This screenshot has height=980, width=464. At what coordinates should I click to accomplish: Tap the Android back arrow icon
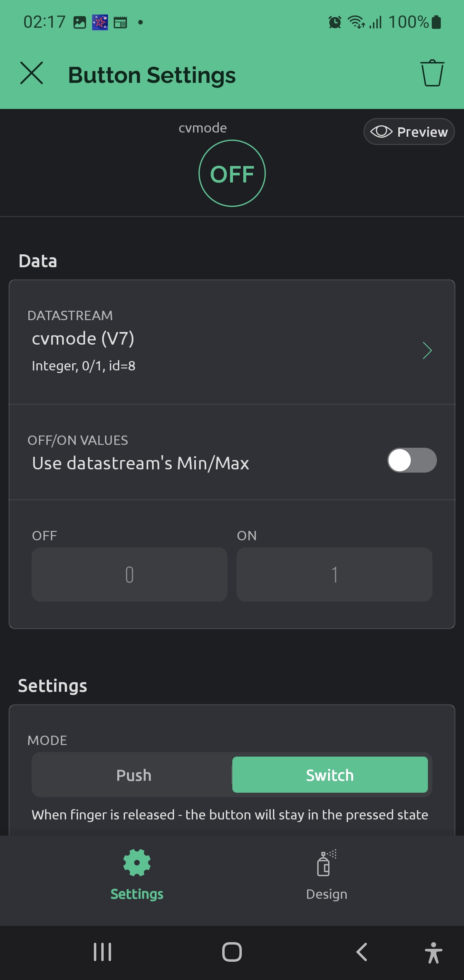pyautogui.click(x=361, y=952)
